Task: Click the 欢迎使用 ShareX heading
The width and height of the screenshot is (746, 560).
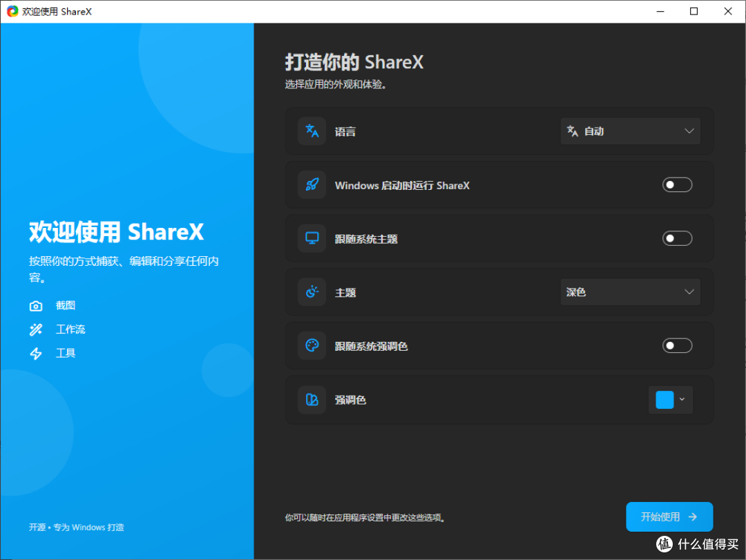Action: (116, 232)
